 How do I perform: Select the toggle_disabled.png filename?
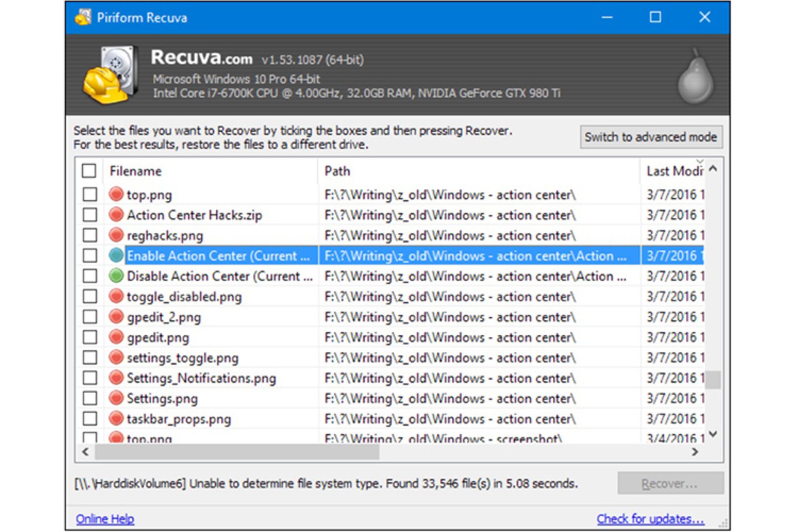point(184,297)
